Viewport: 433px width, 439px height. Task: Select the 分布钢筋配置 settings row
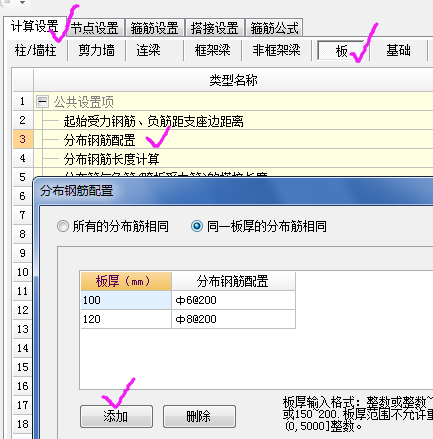(233, 140)
